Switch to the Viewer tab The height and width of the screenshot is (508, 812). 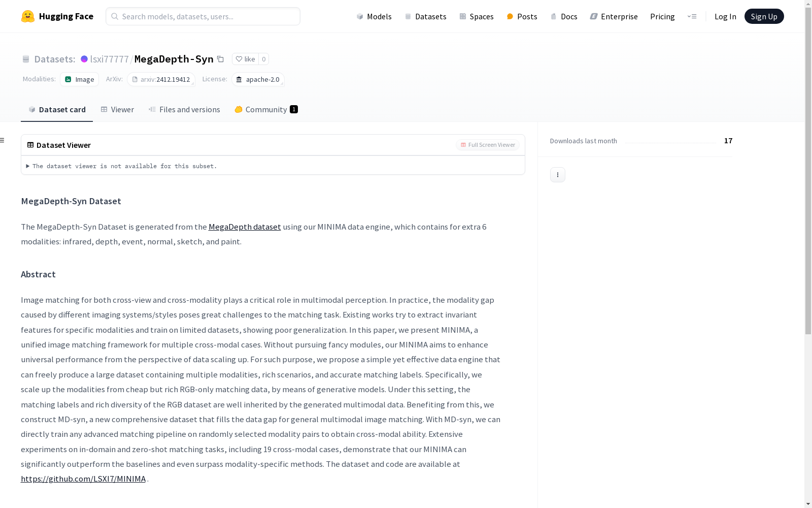[117, 110]
